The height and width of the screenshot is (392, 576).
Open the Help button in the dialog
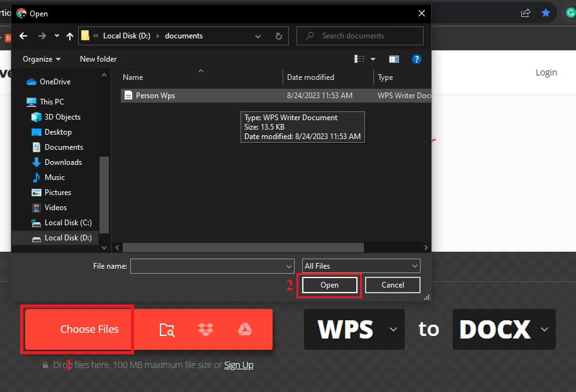[x=417, y=59]
